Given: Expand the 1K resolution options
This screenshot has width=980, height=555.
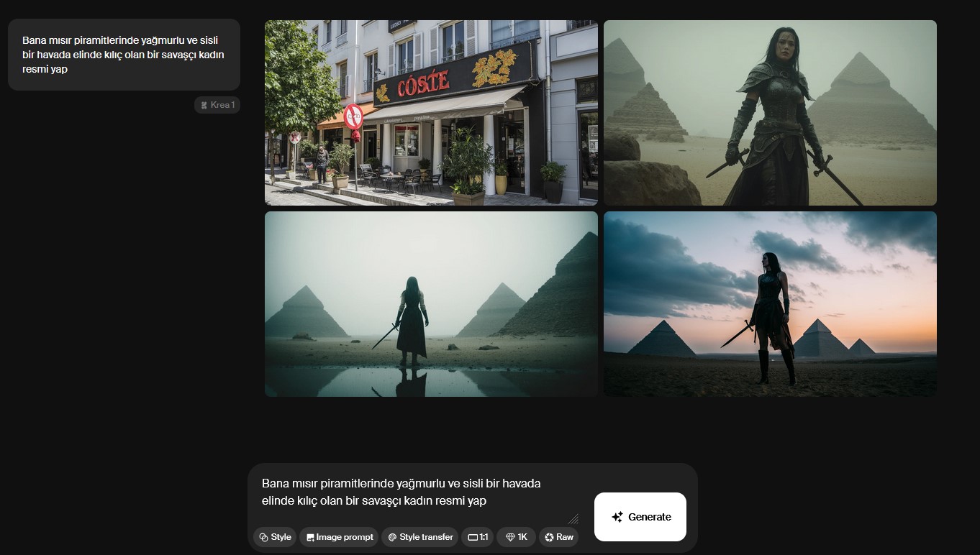Looking at the screenshot, I should pos(516,537).
